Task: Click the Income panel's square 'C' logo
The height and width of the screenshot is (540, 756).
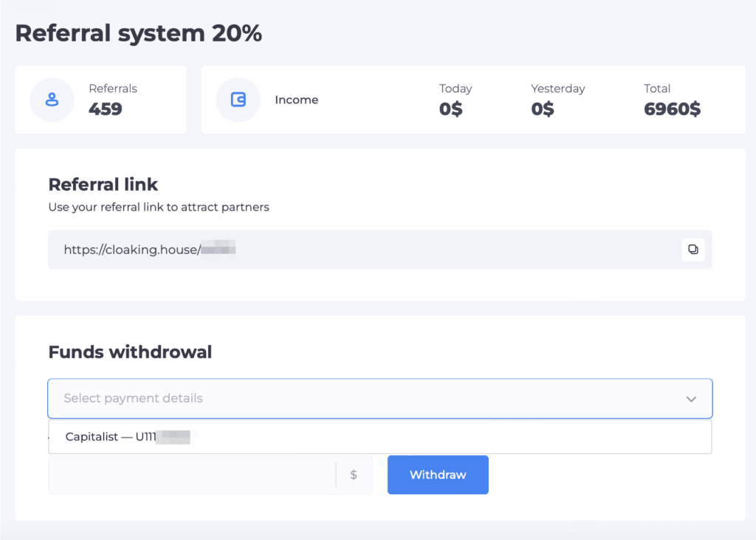Action: coord(239,100)
